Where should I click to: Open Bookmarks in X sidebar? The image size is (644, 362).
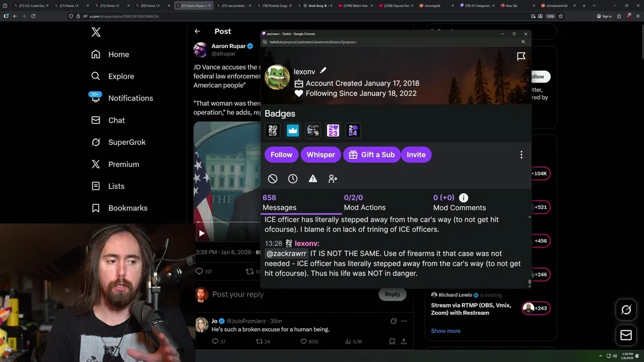(119, 208)
